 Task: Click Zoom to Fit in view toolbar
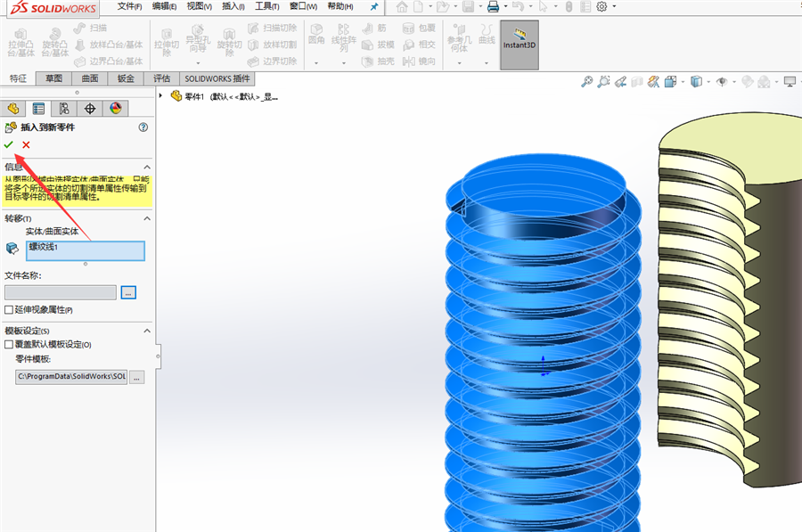tap(586, 81)
